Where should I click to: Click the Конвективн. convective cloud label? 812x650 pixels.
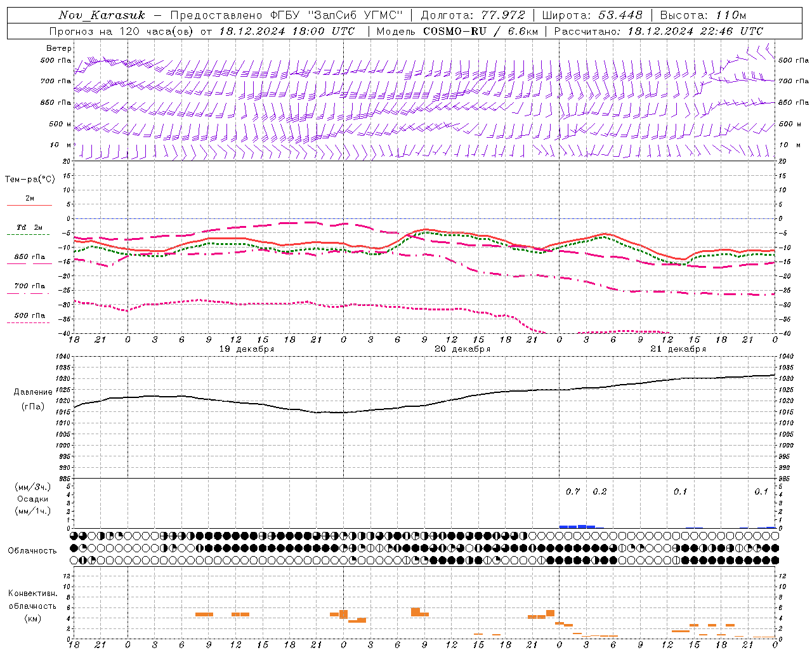click(x=32, y=594)
